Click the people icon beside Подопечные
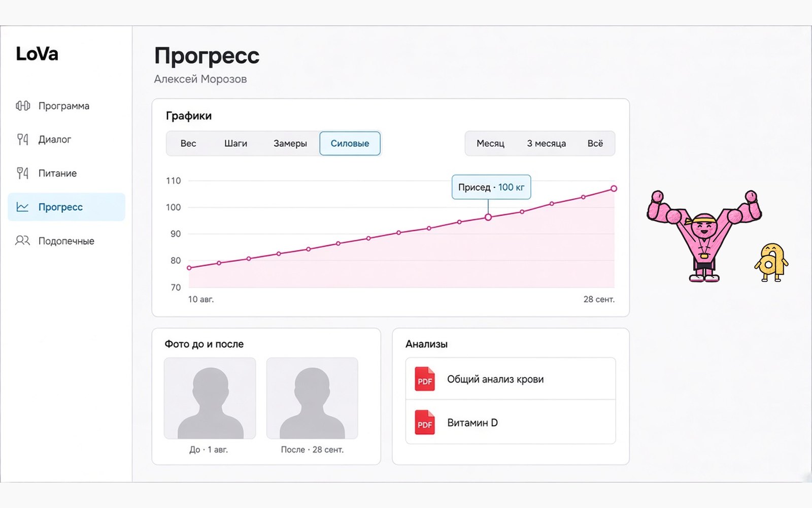Screen dimensions: 812x508 point(23,241)
